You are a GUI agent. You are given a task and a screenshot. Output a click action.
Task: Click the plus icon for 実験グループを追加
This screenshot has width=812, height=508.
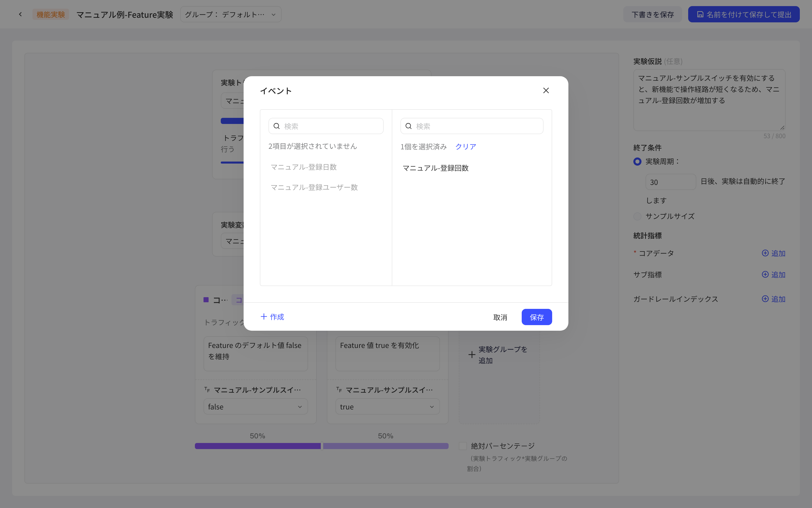click(472, 355)
